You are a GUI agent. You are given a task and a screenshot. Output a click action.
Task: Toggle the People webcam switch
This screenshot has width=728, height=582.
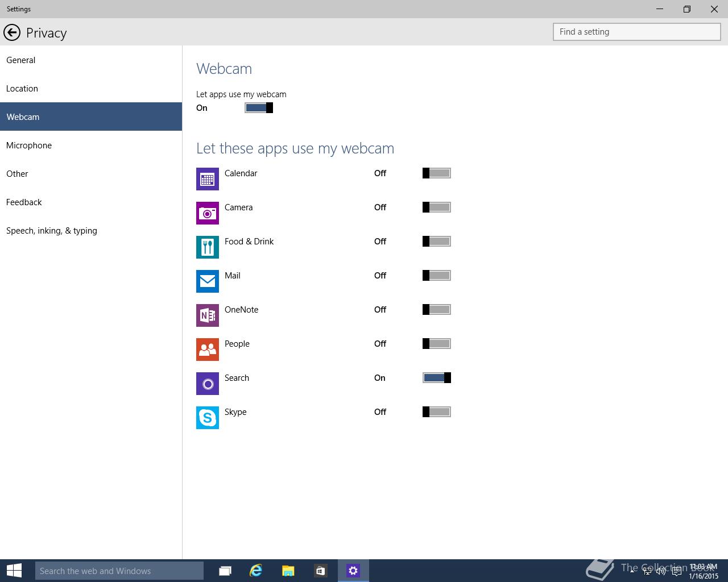437,344
